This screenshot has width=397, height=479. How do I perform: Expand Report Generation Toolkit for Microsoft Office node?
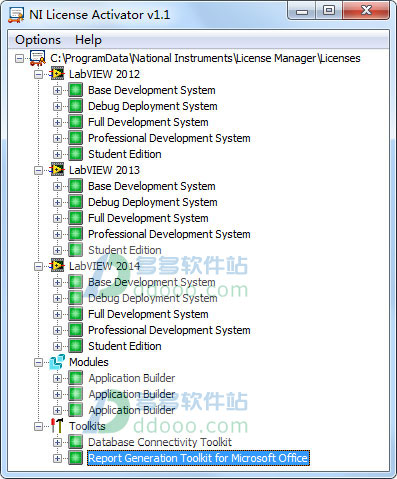(57, 458)
